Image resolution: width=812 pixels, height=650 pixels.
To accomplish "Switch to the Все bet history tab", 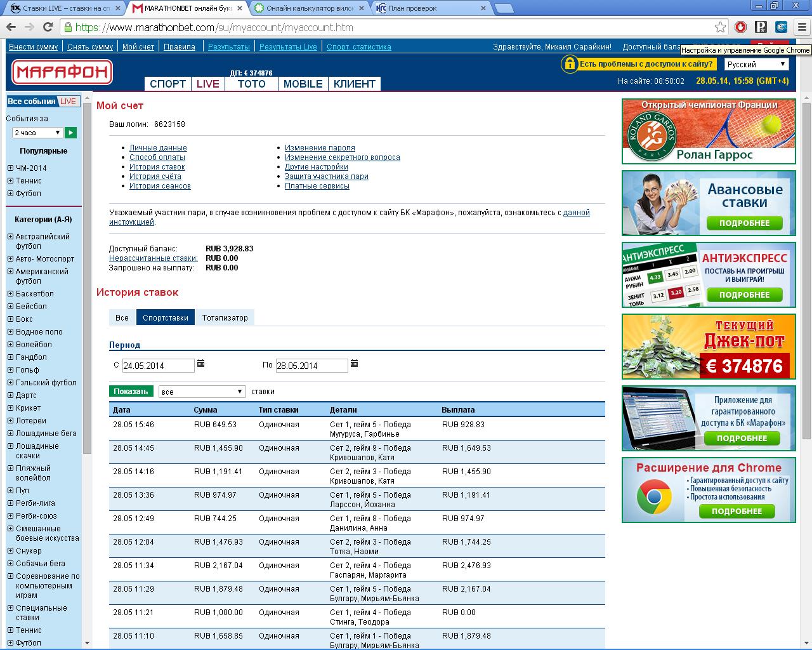I will click(x=122, y=317).
